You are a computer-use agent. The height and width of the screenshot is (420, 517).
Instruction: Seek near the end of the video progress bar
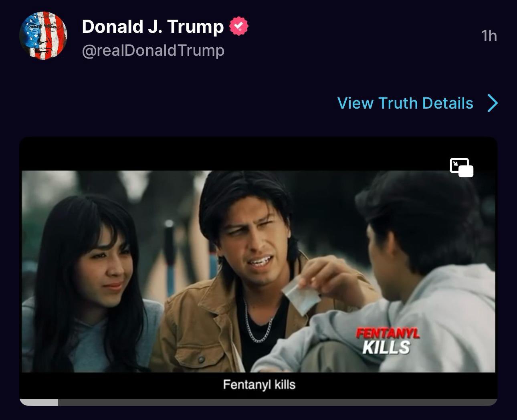click(x=481, y=402)
